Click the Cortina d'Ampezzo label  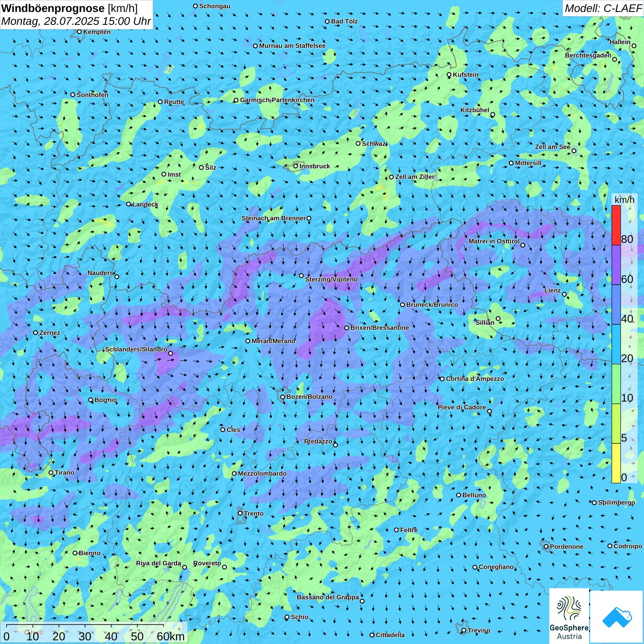[x=475, y=379]
